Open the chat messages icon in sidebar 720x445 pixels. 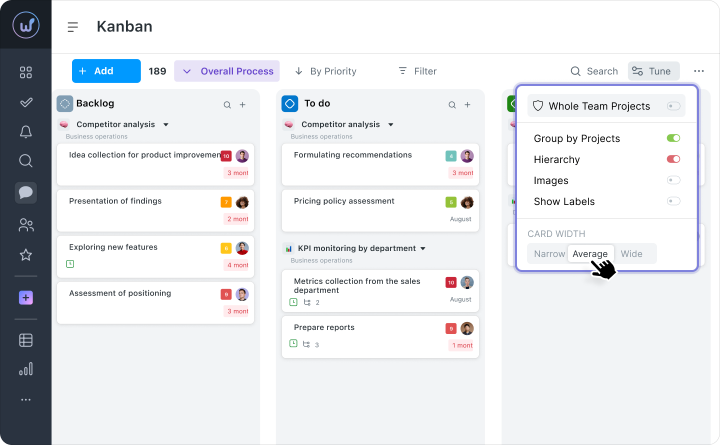[26, 193]
